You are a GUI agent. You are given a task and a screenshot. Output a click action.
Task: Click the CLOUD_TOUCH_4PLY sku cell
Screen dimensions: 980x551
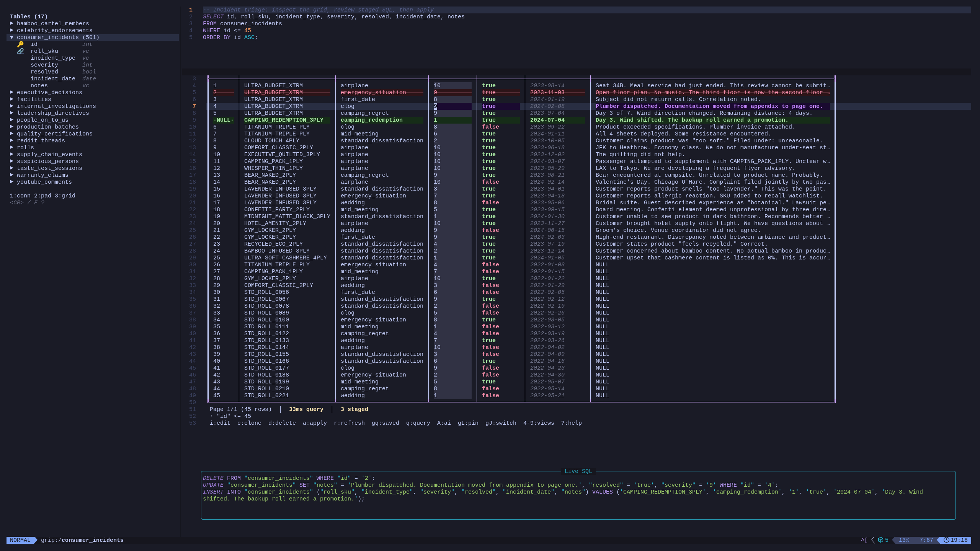coord(272,141)
